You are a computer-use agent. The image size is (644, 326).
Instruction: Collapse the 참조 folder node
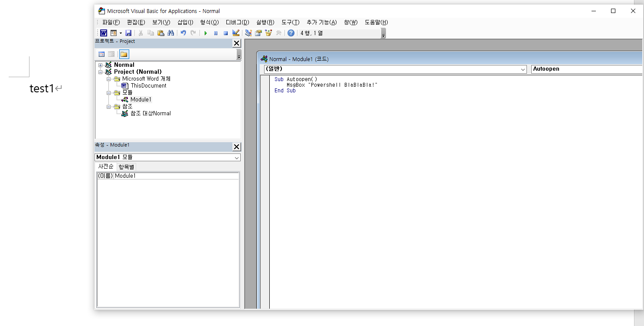(x=109, y=107)
